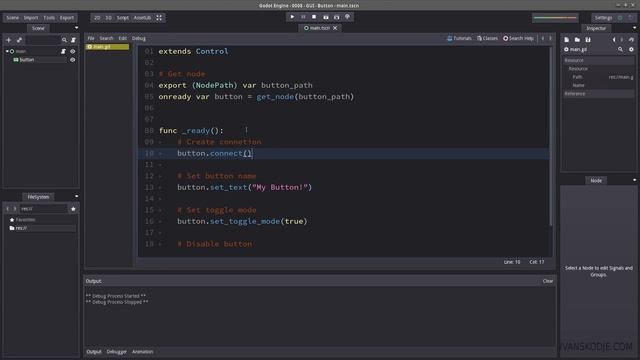
Task: Go to previous script history arrow
Action: (x=543, y=38)
